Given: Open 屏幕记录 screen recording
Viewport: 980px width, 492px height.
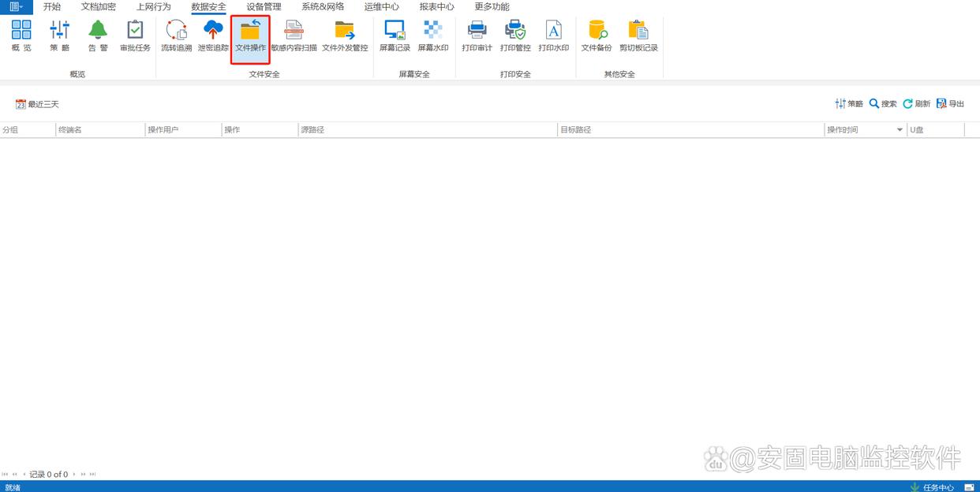Looking at the screenshot, I should tap(395, 36).
